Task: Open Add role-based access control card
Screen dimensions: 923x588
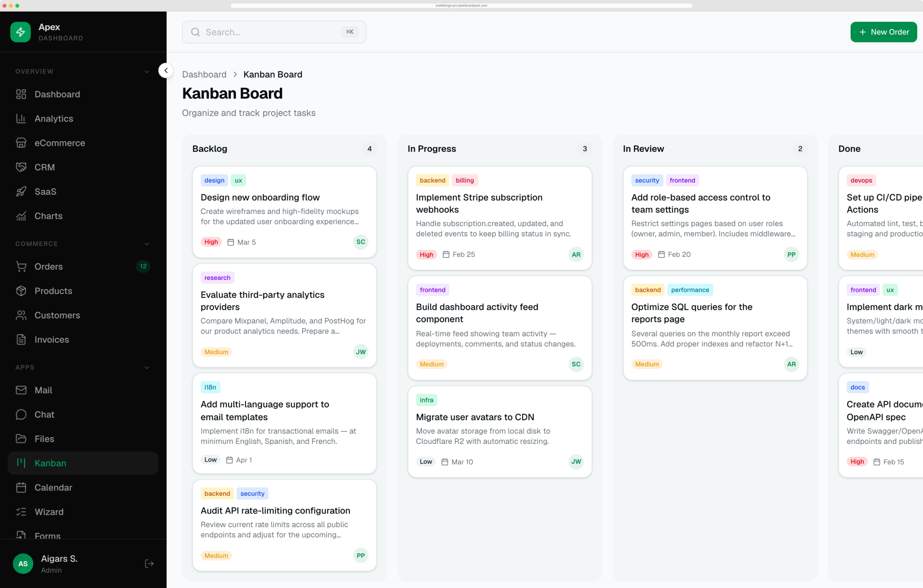Action: [x=715, y=218]
